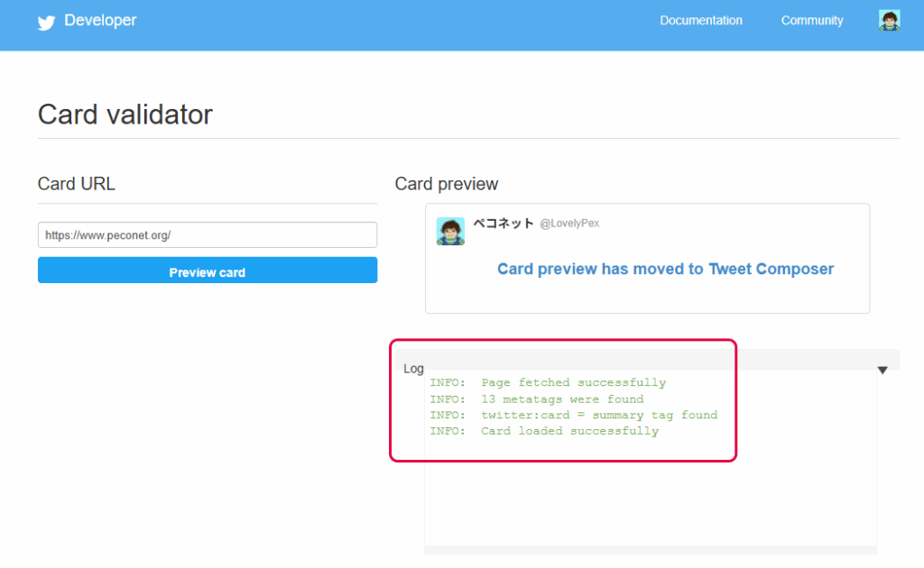Open the Documentation menu
The height and width of the screenshot is (568, 924).
pyautogui.click(x=700, y=21)
